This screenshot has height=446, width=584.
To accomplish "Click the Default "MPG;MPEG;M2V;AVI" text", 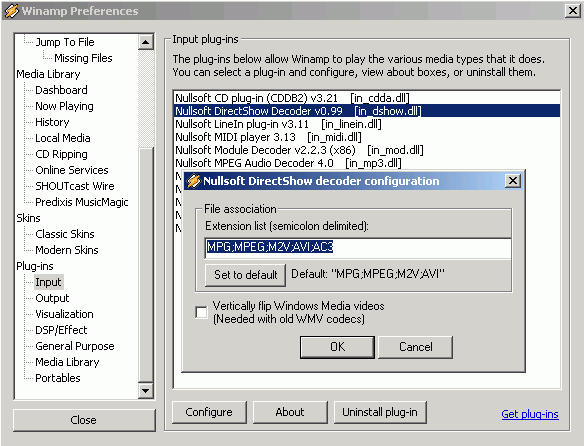I will [x=368, y=275].
